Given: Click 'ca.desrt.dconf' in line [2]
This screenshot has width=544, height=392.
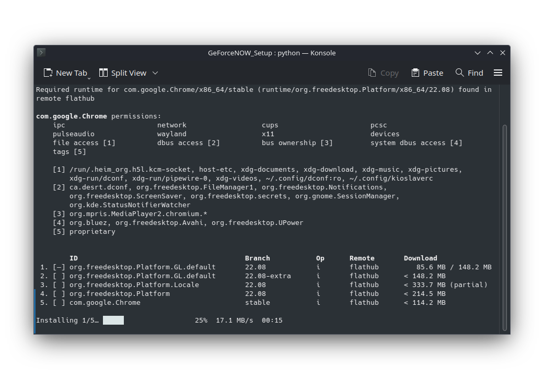Looking at the screenshot, I should (99, 187).
